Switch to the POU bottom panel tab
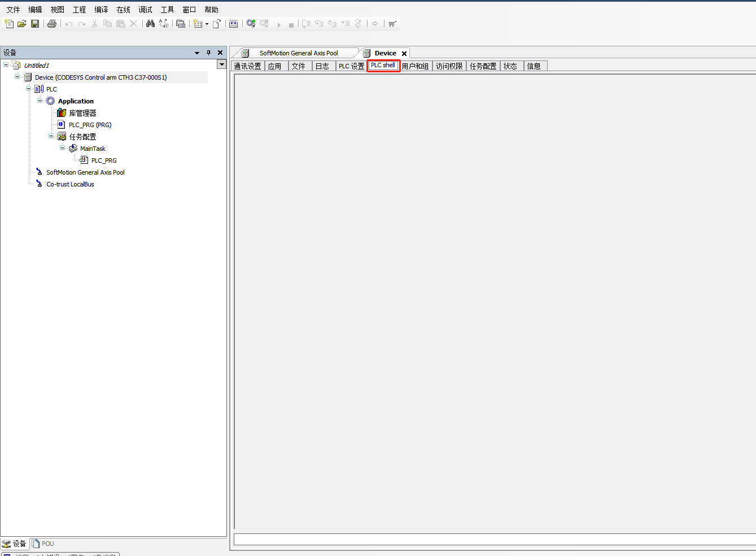 (x=43, y=544)
